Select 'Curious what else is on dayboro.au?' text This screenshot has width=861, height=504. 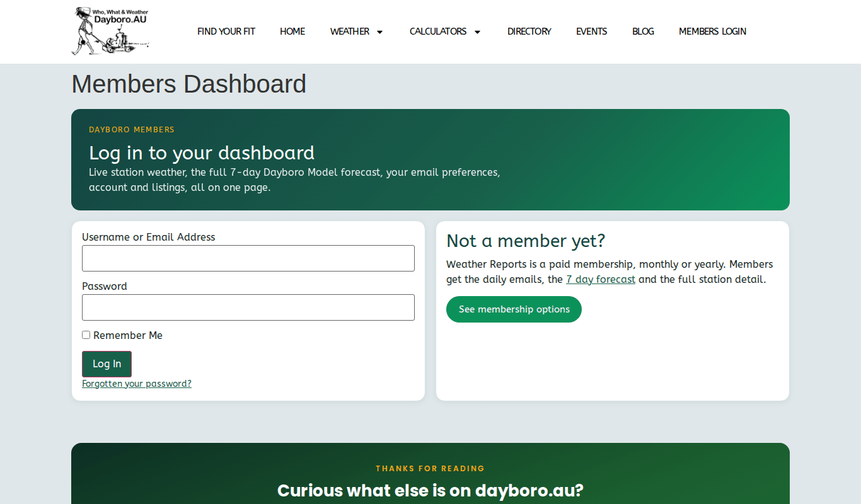[x=430, y=491]
